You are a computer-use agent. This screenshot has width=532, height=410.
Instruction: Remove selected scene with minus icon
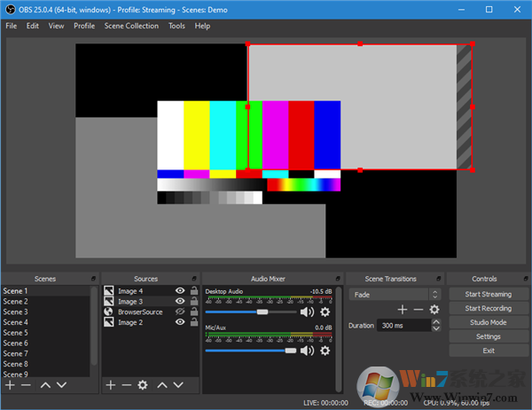point(26,385)
